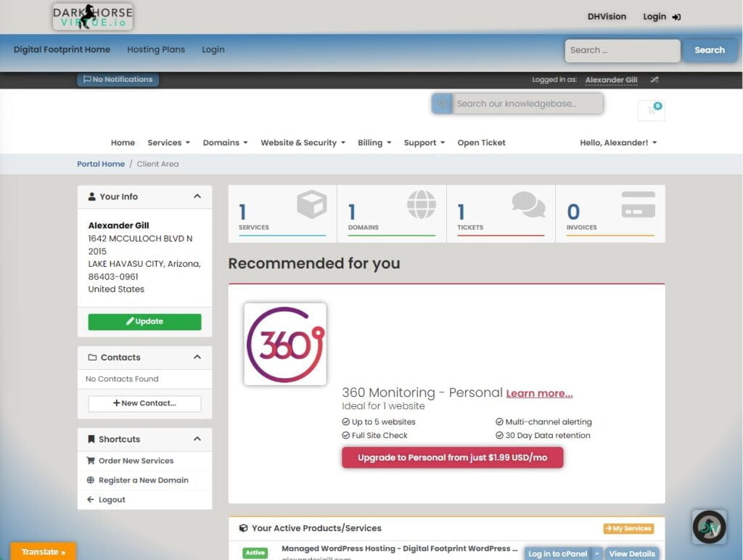Viewport: 743px width, 560px height.
Task: Click the View Details button
Action: [x=632, y=553]
